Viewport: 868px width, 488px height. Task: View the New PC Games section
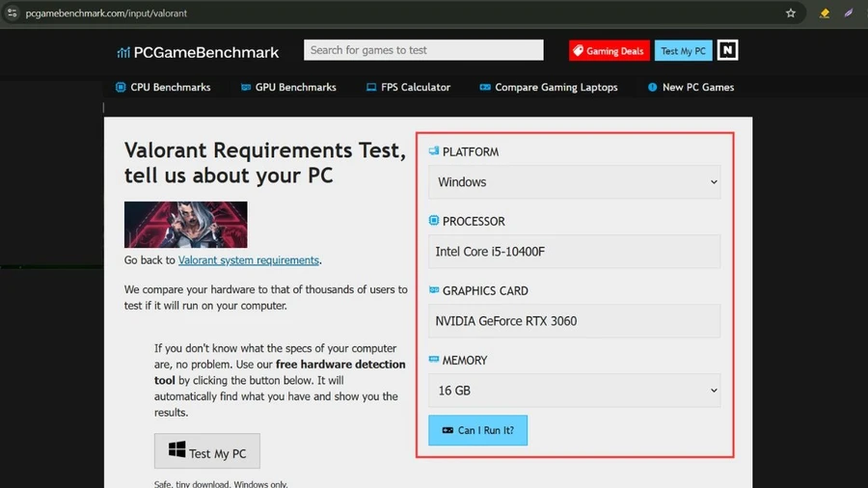pos(691,87)
